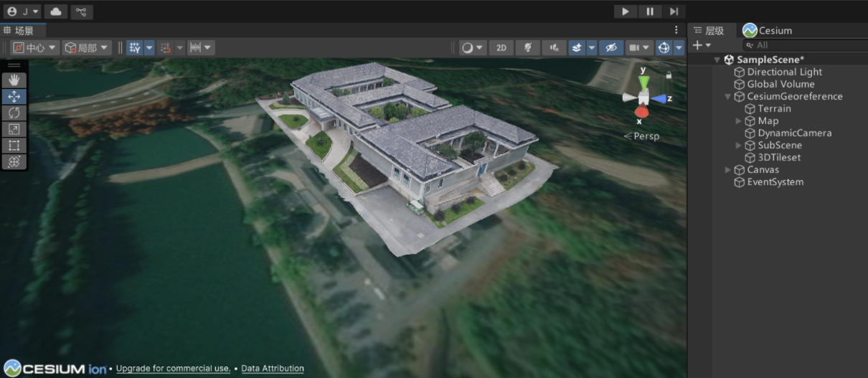Open the hierarchy add (+) menu

pos(702,45)
